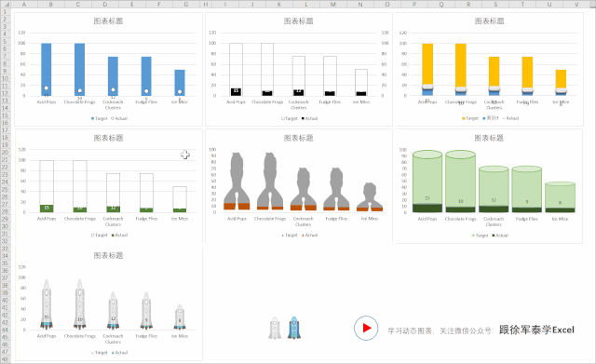Screen dimensions: 596x364
Task: Select row 32 header
Action: [6, 241]
